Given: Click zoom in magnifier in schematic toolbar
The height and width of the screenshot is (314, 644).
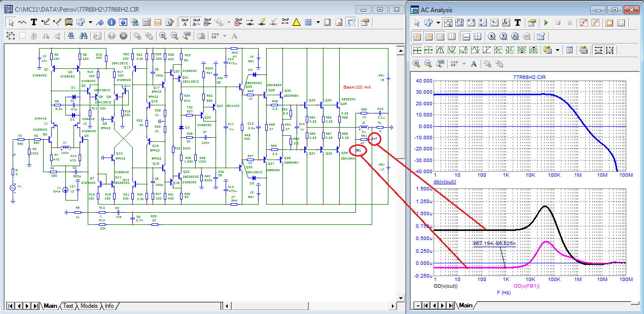Looking at the screenshot, I should [x=163, y=36].
